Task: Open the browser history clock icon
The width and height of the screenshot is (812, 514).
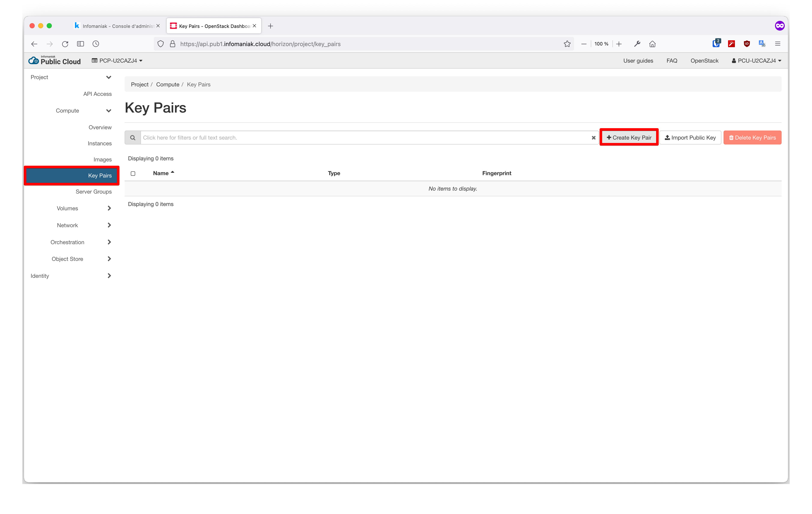Action: 96,44
